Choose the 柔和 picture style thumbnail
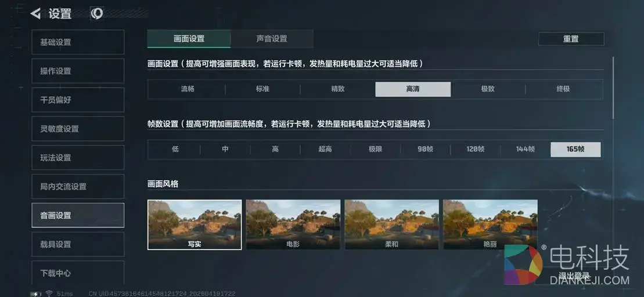644x297 pixels. (x=392, y=224)
